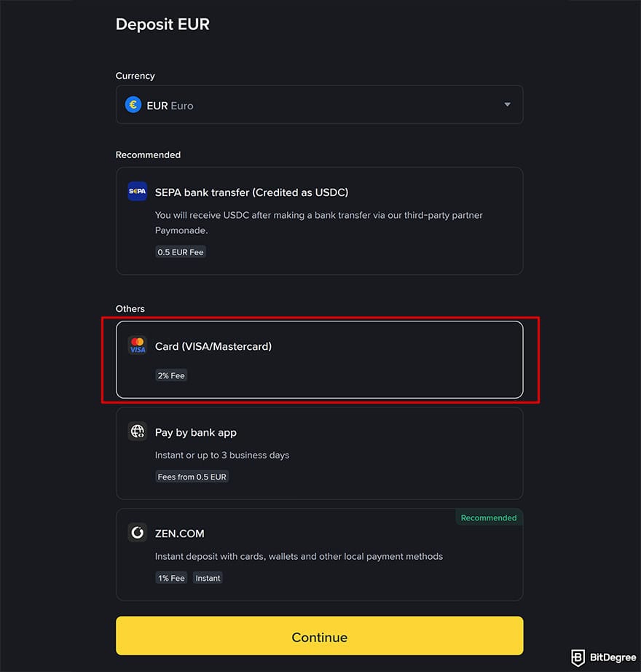The width and height of the screenshot is (641, 672).
Task: Open the currency selection dropdown
Action: point(320,104)
